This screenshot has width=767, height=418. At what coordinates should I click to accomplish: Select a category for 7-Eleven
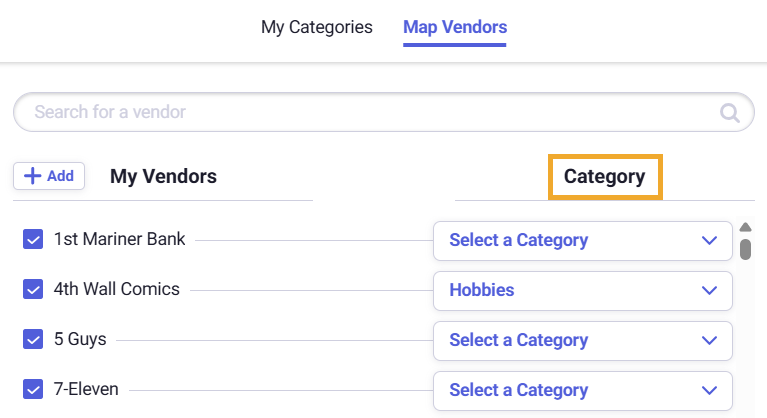point(582,390)
